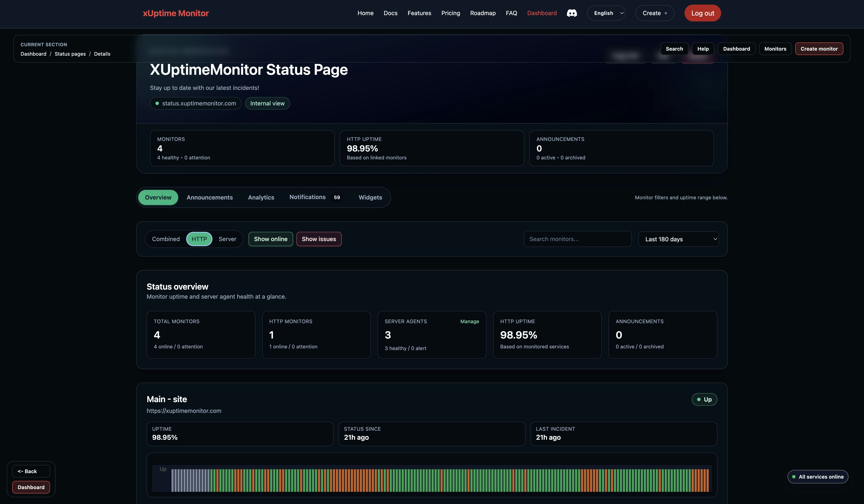
Task: Click the top Monitors summary card
Action: coord(242,148)
